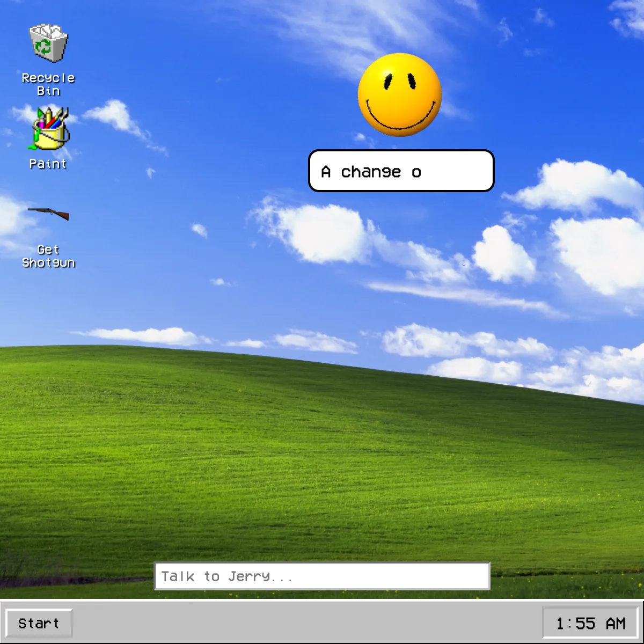This screenshot has width=644, height=644.
Task: Click Jerry's speech bubble reading "A change o"
Action: [x=401, y=171]
